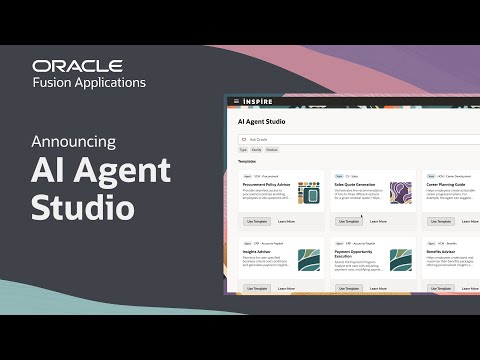The width and height of the screenshot is (480, 360).
Task: Click the INSPIRE logo in the header
Action: click(258, 101)
